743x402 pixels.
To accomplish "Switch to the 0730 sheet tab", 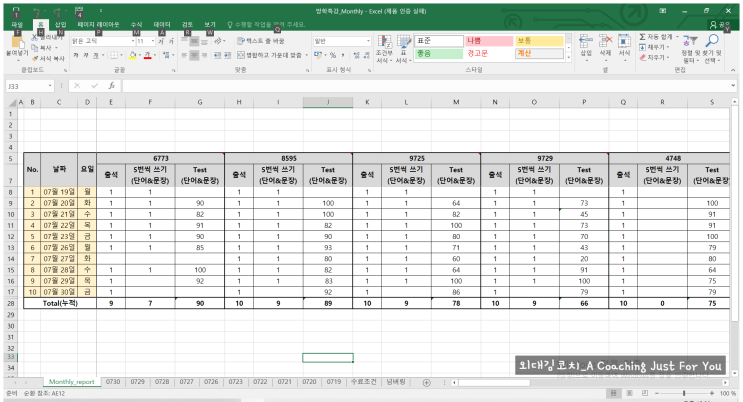I will coord(113,382).
